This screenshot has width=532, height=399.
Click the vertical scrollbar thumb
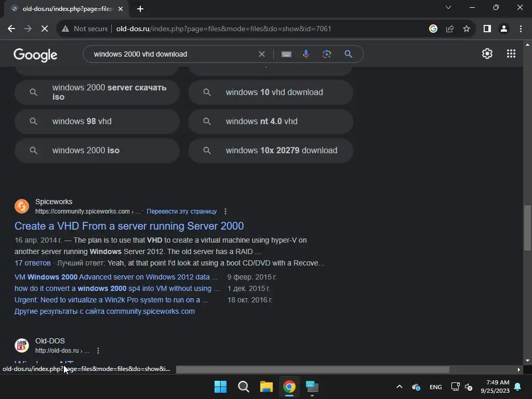point(527,228)
